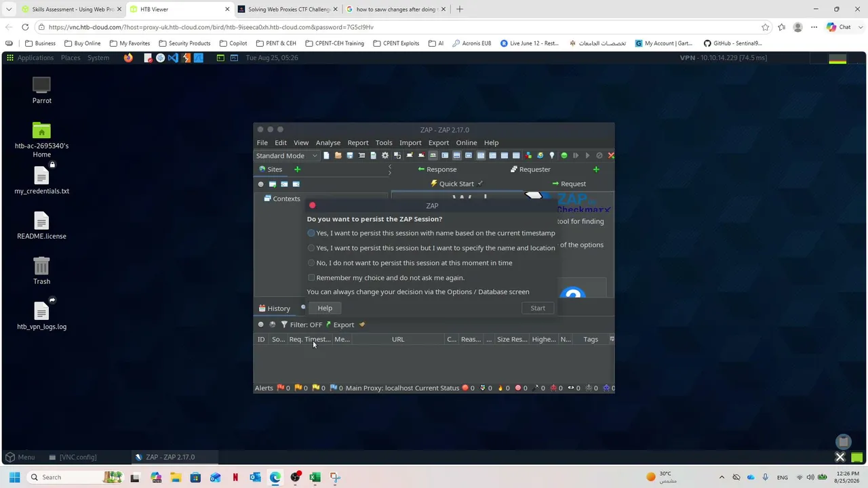Viewport: 868px width, 488px height.
Task: Open the Tools menu in ZAP
Action: coord(384,142)
